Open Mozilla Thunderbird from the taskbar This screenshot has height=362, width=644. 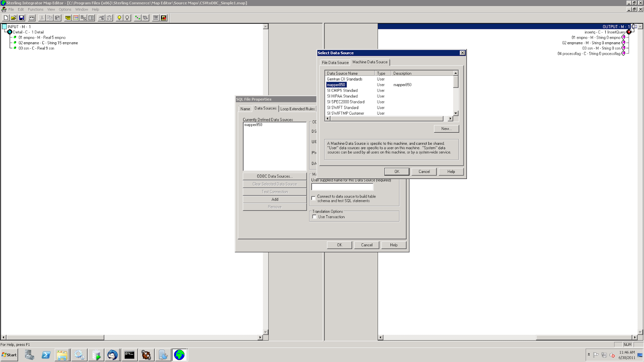[x=112, y=355]
